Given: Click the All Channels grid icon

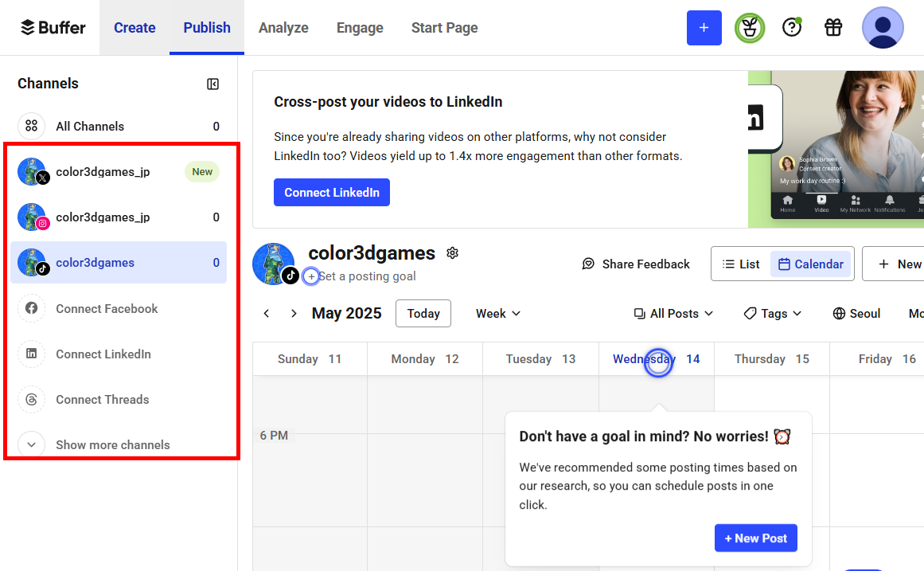Looking at the screenshot, I should click(32, 126).
